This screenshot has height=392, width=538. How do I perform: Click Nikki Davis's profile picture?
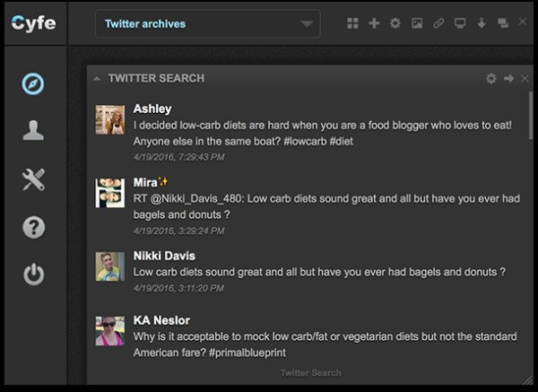coord(110,266)
